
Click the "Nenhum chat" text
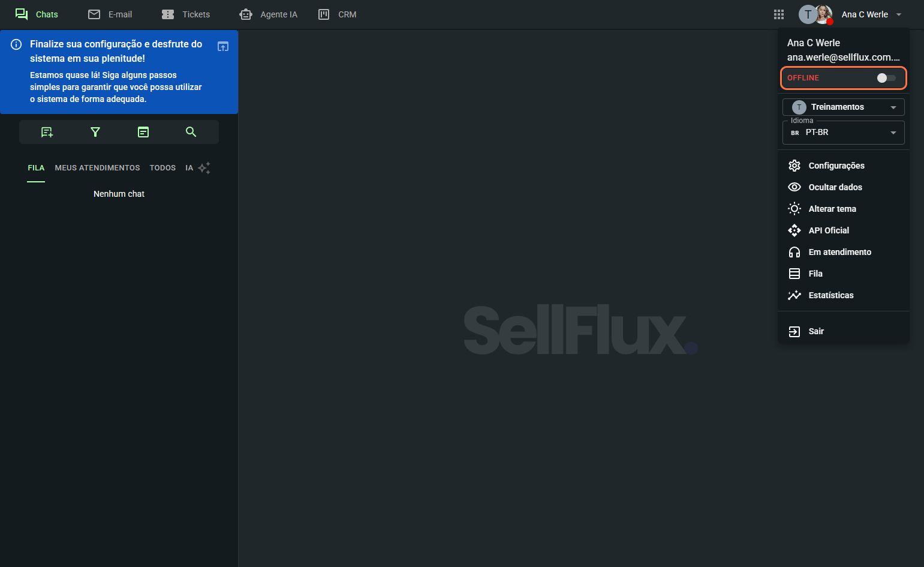[119, 194]
